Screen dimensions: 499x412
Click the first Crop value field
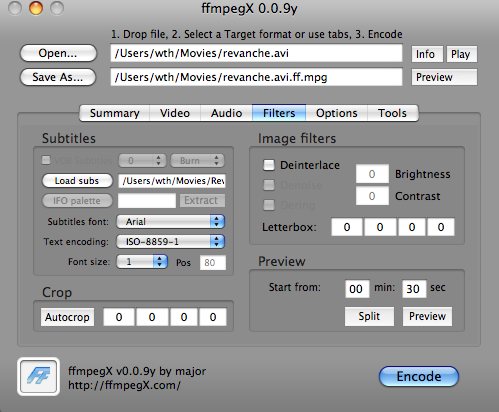(119, 317)
